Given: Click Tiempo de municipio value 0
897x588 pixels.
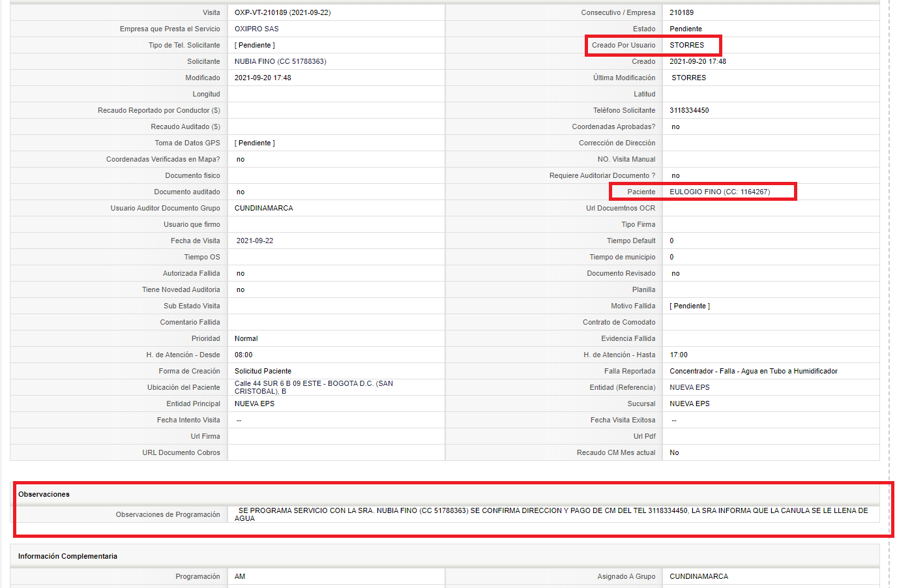Looking at the screenshot, I should pyautogui.click(x=671, y=257).
